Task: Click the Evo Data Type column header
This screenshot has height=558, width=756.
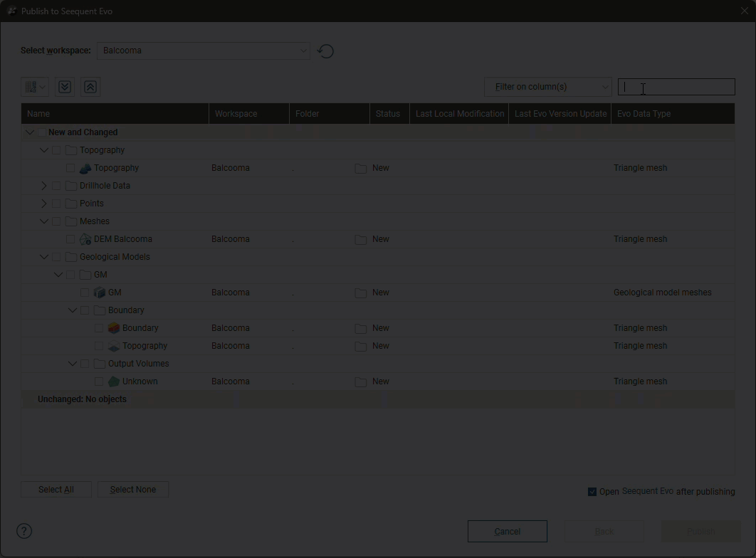Action: point(644,114)
